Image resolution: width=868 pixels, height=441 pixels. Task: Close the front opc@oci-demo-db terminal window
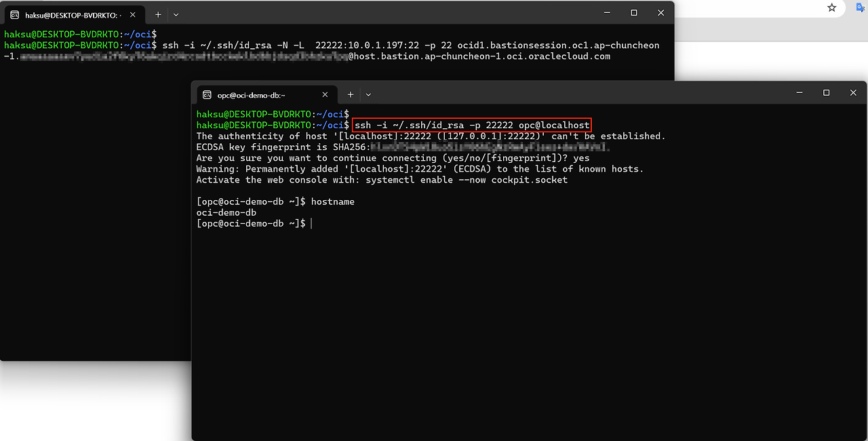pyautogui.click(x=853, y=93)
